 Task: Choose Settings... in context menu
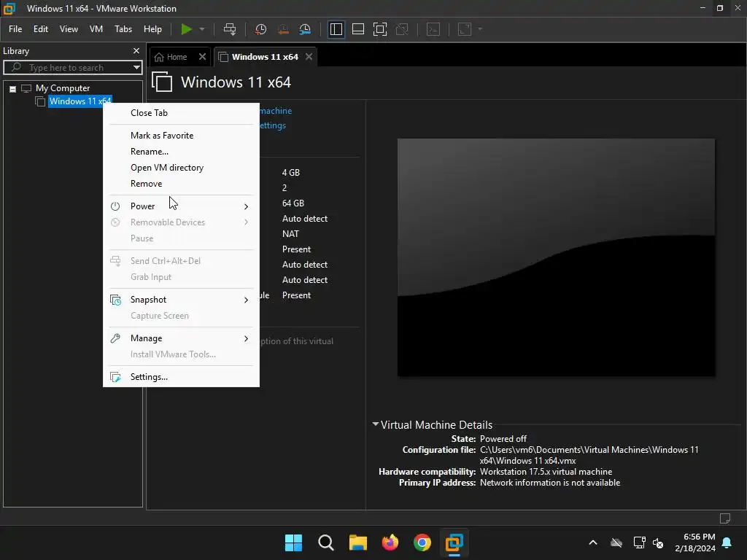[181, 377]
